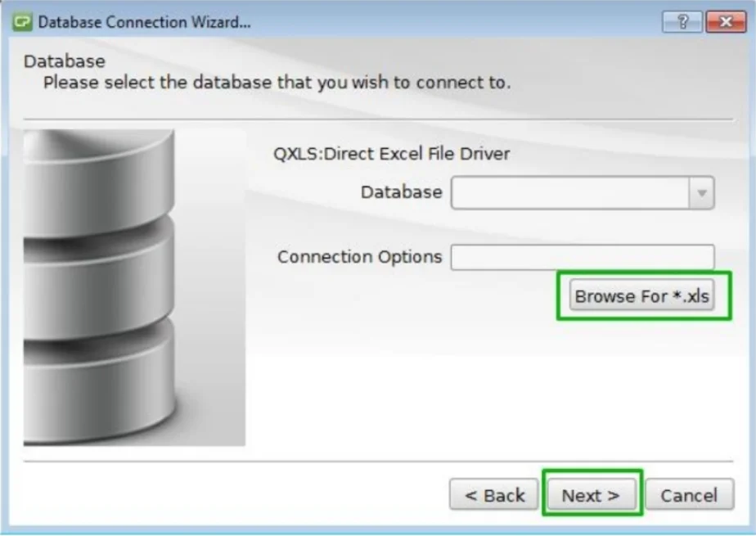Proceed with the Next > button

592,494
